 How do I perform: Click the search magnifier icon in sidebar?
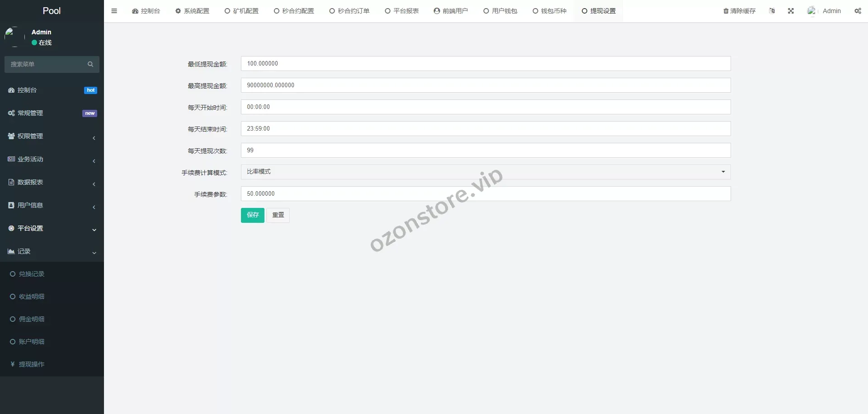(90, 64)
